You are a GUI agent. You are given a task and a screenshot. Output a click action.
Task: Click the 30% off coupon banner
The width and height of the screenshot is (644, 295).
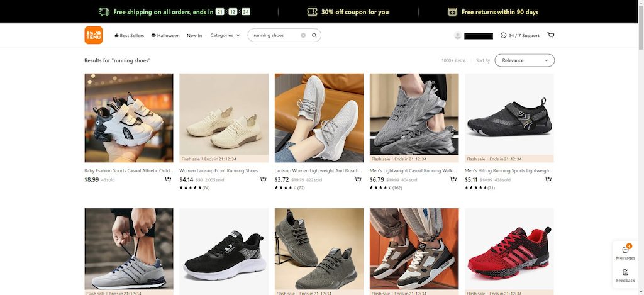(348, 12)
